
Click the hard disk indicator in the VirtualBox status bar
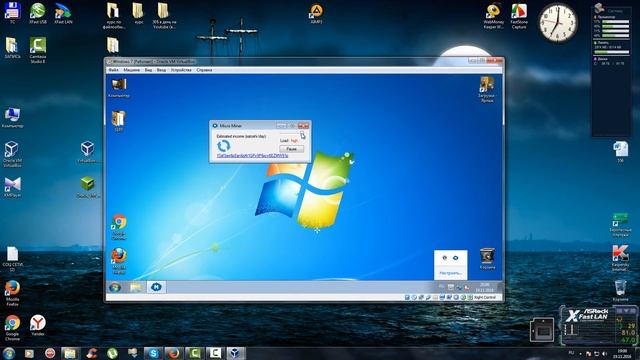[x=407, y=298]
